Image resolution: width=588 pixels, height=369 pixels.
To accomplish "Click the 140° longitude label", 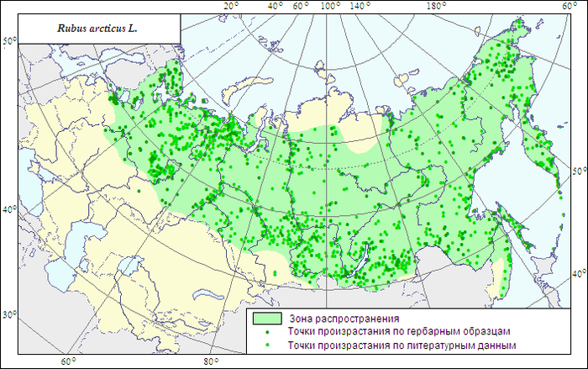I will tap(360, 6).
